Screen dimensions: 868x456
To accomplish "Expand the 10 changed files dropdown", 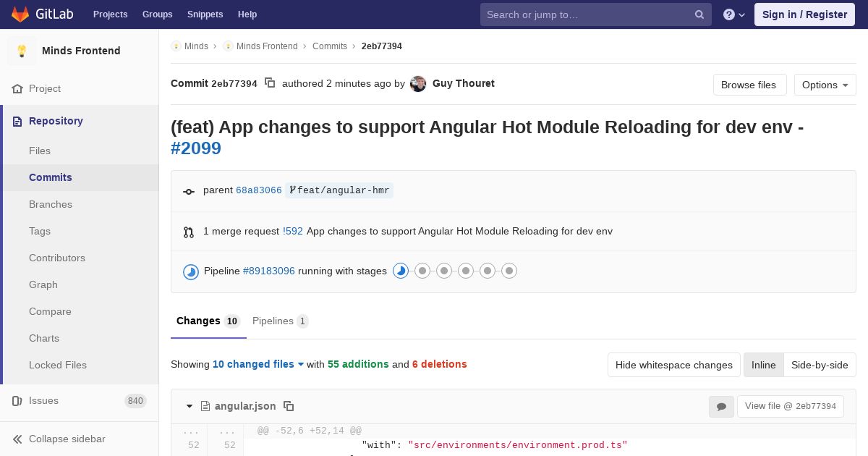I will [x=258, y=365].
